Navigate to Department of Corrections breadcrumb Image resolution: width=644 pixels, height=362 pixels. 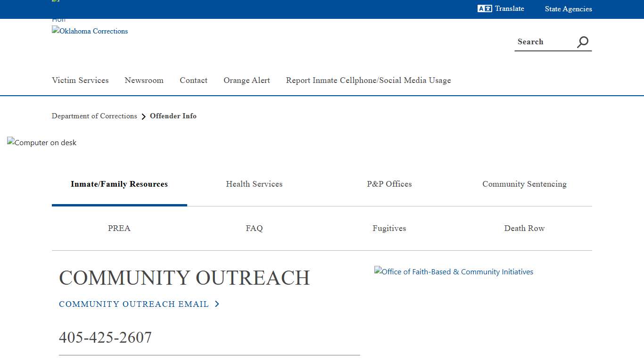coord(94,116)
